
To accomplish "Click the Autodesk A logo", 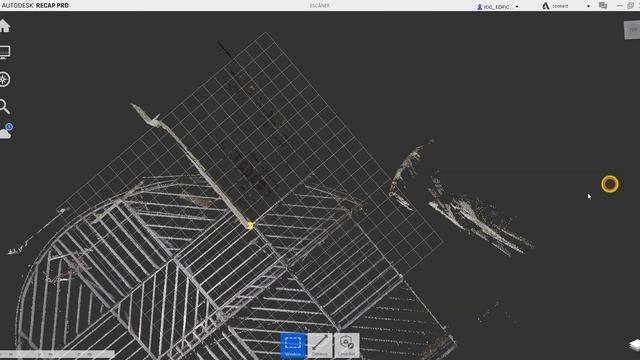I will 546,6.
